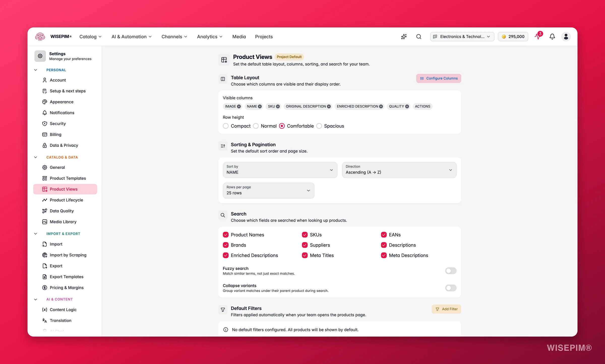Open the notifications bell in header
This screenshot has height=364, width=605.
(x=552, y=37)
